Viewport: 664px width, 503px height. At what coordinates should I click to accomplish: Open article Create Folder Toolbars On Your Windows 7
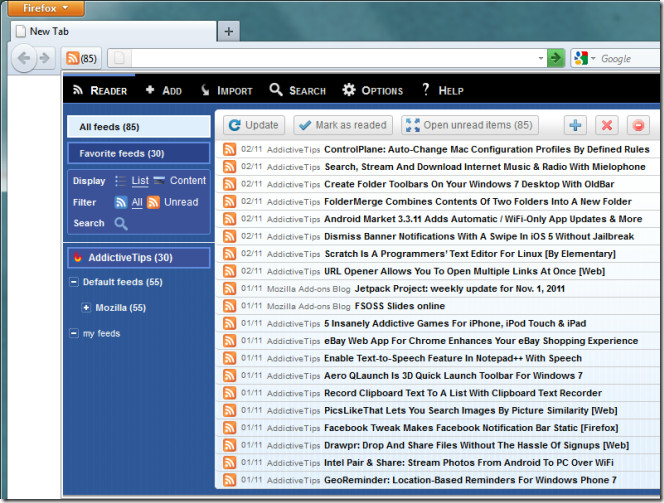(469, 184)
